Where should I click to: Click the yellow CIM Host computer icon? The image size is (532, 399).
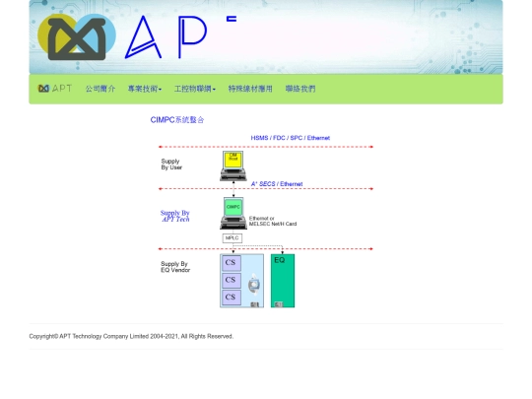pyautogui.click(x=233, y=166)
